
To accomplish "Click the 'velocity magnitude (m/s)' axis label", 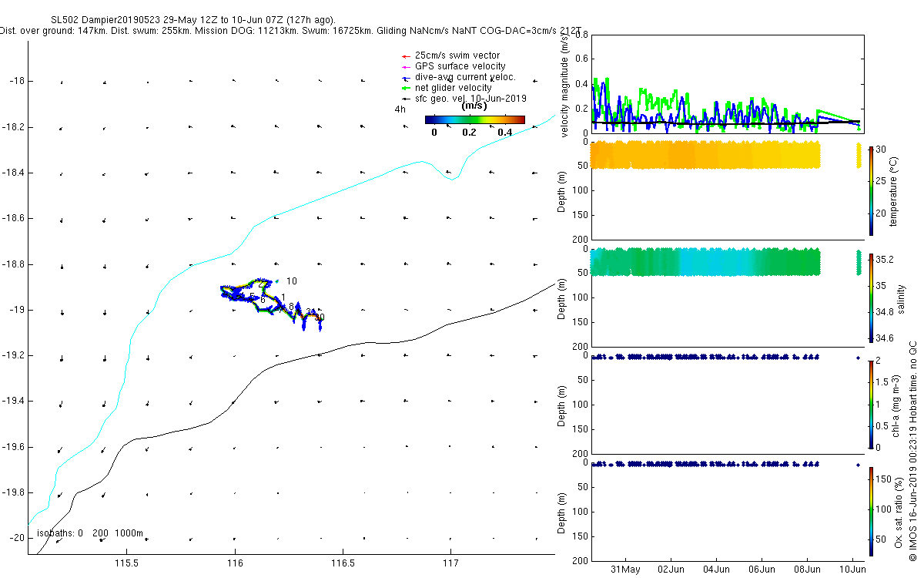I will 566,86.
